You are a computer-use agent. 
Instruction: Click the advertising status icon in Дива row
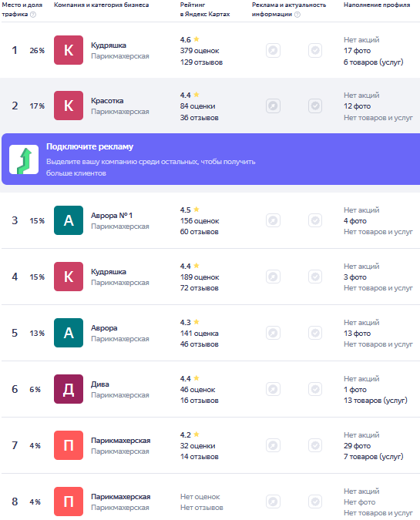coord(273,389)
